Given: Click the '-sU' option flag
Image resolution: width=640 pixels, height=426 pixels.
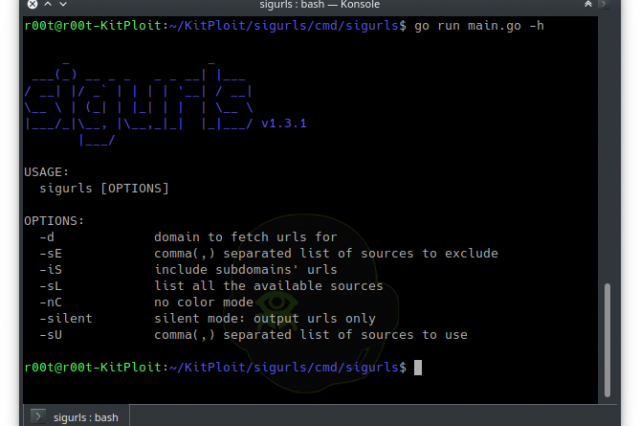Looking at the screenshot, I should point(51,335).
